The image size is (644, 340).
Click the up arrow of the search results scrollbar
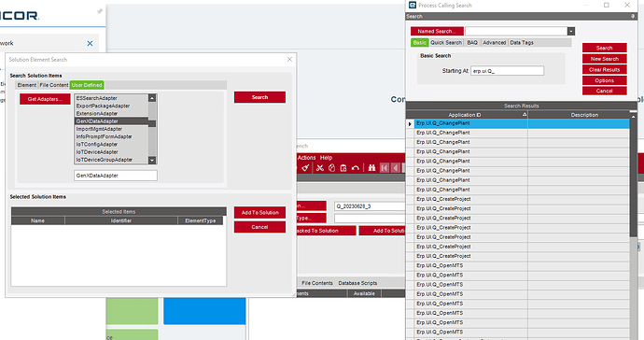point(634,117)
